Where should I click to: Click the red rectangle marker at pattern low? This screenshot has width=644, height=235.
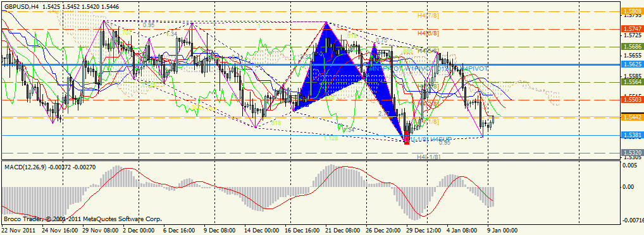tap(407, 137)
